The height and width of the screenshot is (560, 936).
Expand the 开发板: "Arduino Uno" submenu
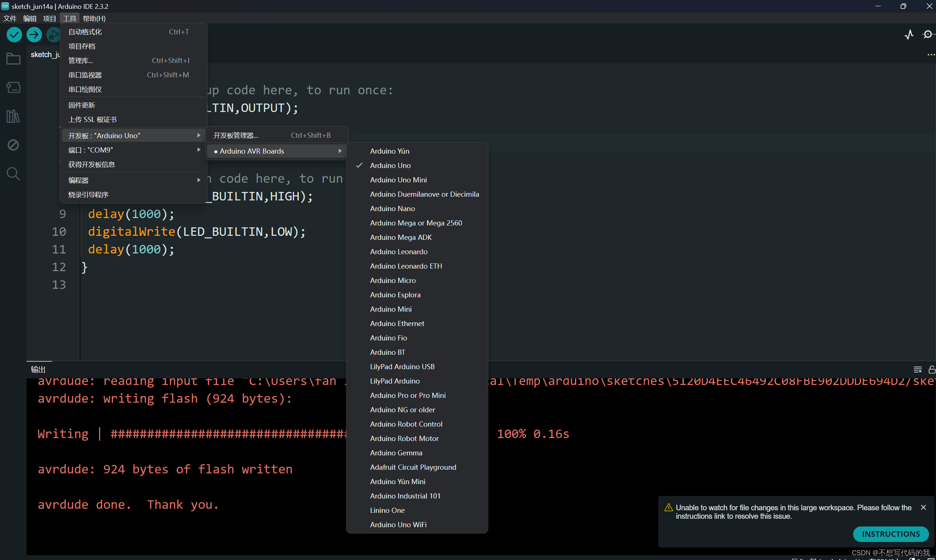(134, 136)
